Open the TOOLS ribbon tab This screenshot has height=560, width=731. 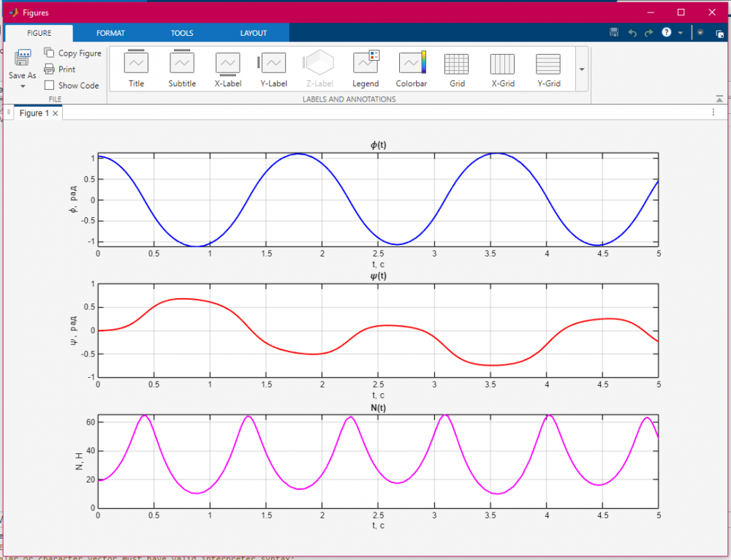tap(182, 33)
